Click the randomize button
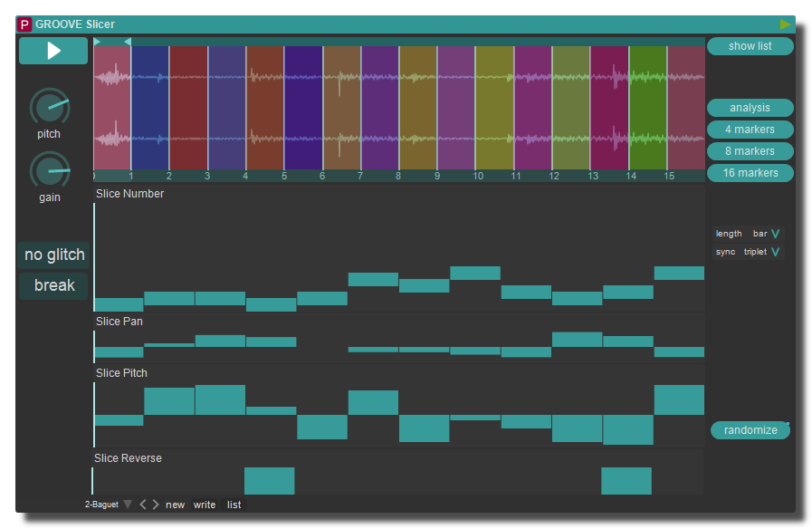The height and width of the screenshot is (529, 812). coord(750,430)
